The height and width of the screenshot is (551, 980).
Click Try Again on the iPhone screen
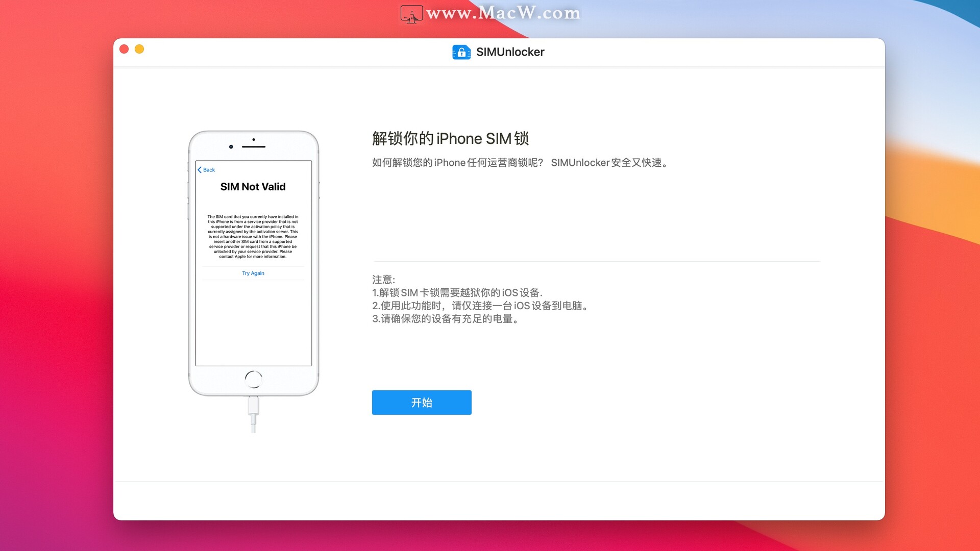coord(253,273)
